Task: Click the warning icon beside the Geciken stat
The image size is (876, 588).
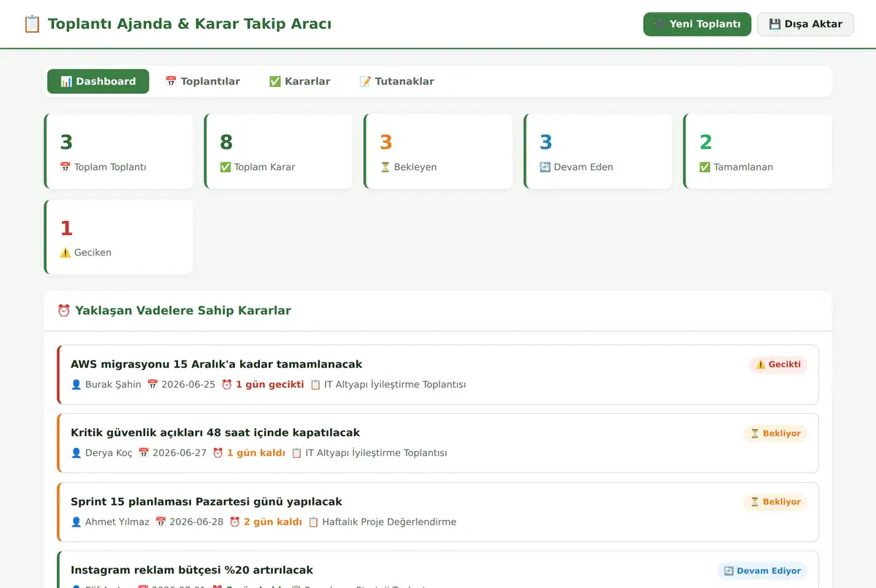Action: (x=65, y=252)
